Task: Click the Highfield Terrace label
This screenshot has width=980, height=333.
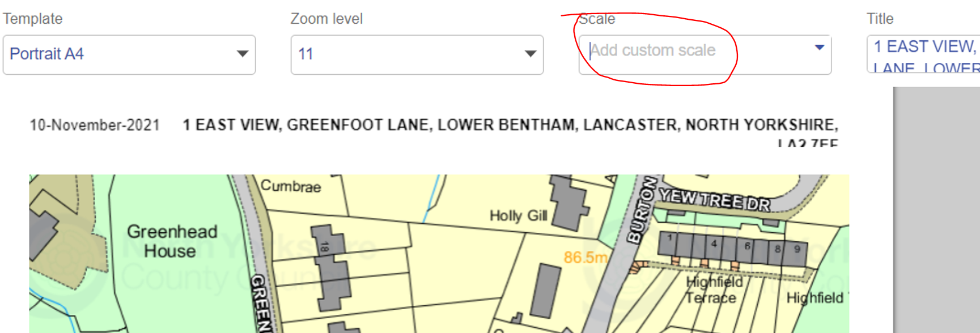Action: tap(713, 290)
